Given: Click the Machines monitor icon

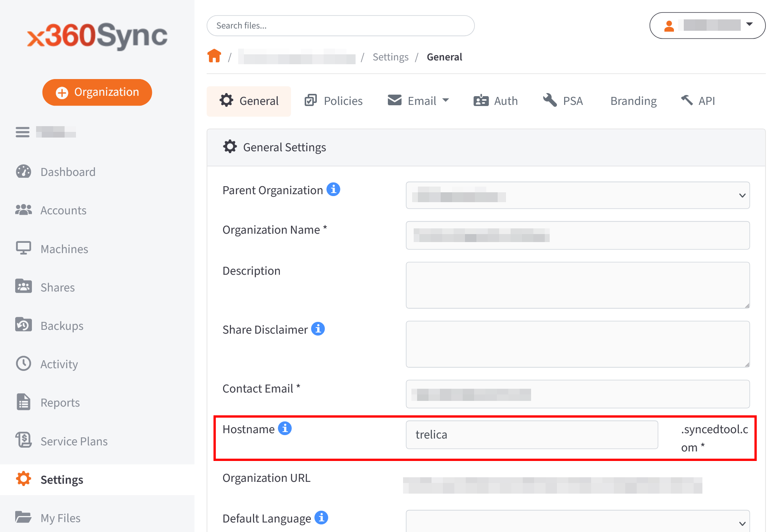Looking at the screenshot, I should 24,248.
